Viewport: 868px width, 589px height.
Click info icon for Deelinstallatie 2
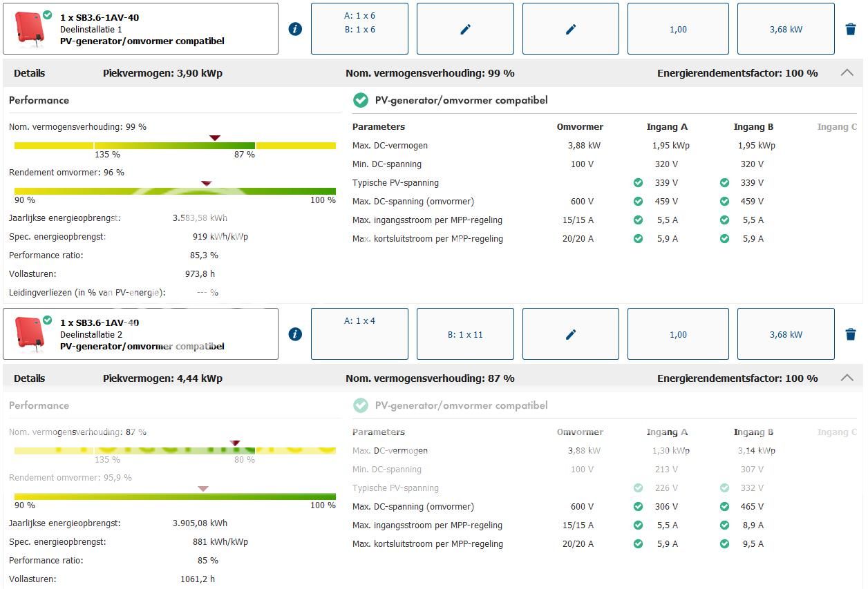(295, 334)
